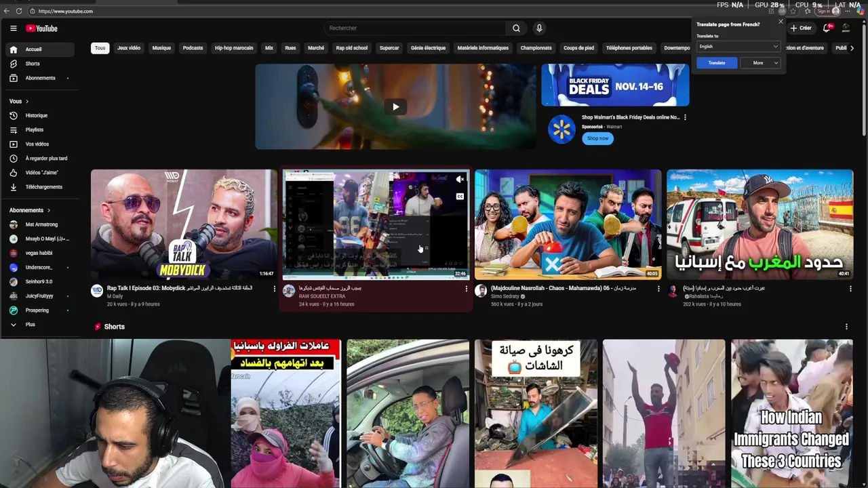Open options for Majdouline Nasrollah video
This screenshot has width=868, height=488.
(x=658, y=289)
